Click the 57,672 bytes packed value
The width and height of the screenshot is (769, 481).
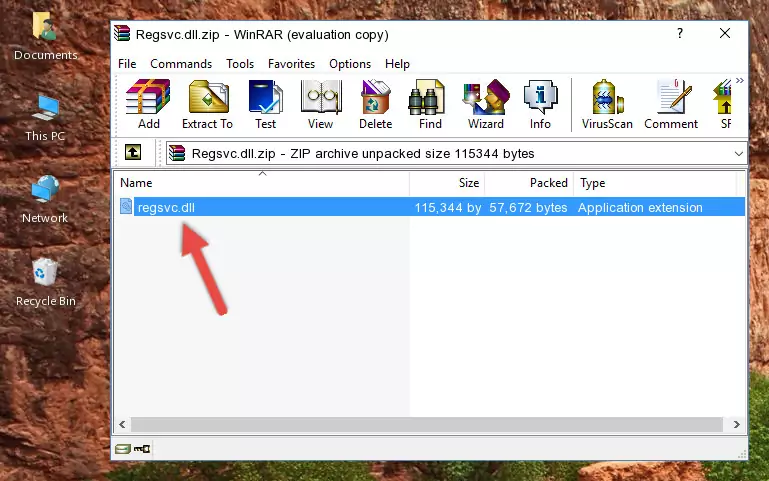[528, 207]
